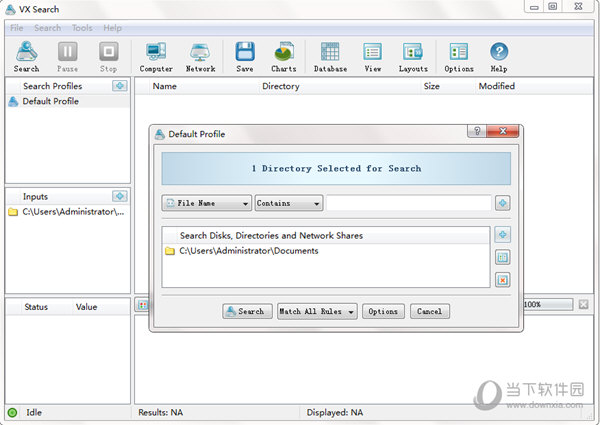Open the Match All Rules dropdown

[x=317, y=311]
